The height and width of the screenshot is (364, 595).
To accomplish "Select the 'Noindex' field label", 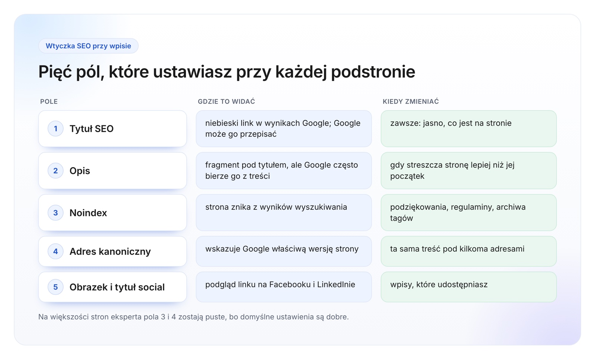I will 88,213.
